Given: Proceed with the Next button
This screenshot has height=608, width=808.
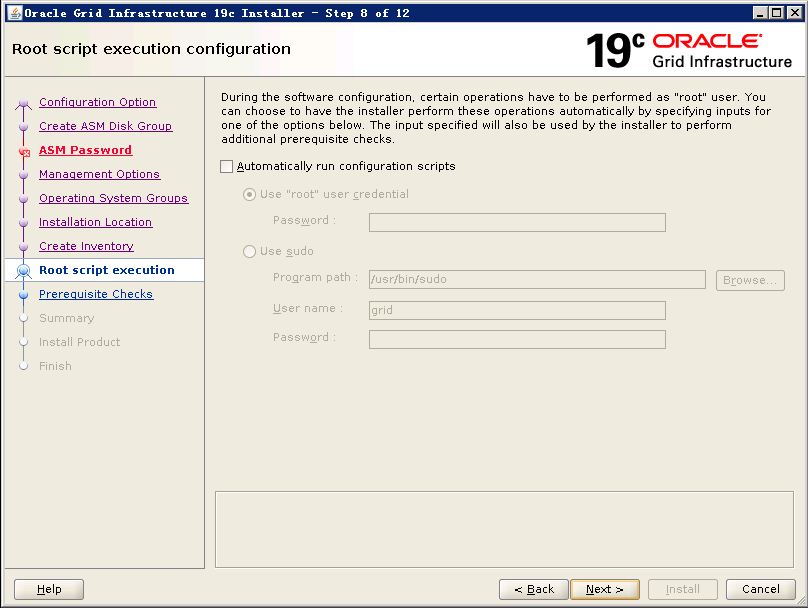Looking at the screenshot, I should (604, 589).
